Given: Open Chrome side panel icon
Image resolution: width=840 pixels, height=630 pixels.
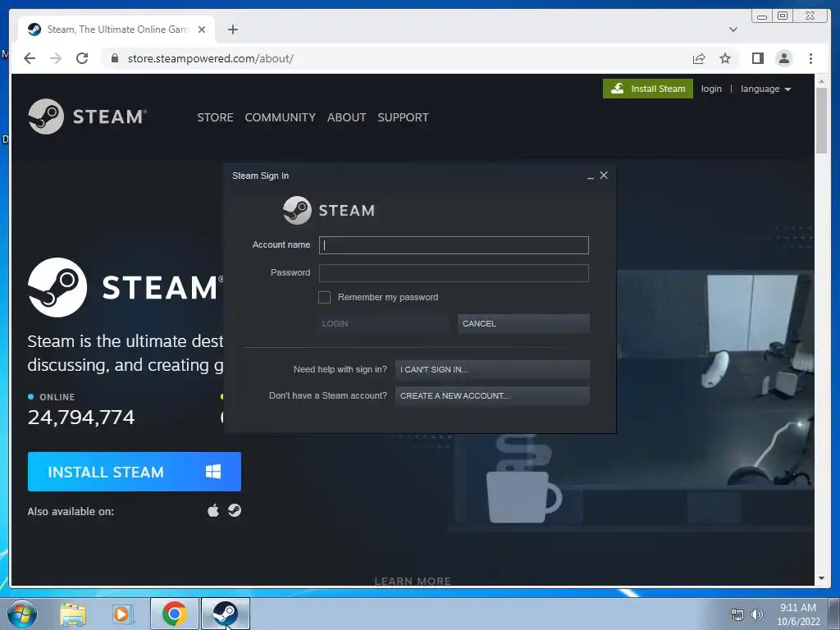Looking at the screenshot, I should tap(757, 58).
